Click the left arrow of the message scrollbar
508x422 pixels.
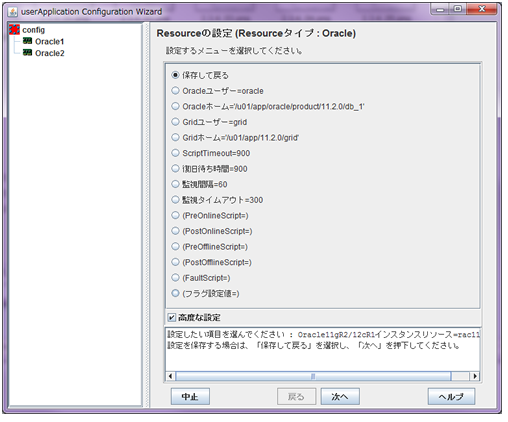pos(170,376)
